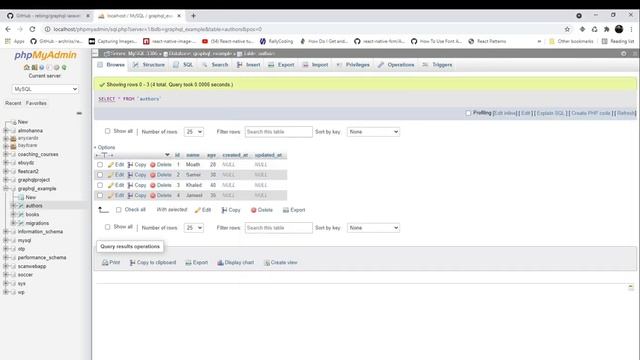Click the phpMyAdmin Home icon
The image size is (640, 360).
(x=27, y=67)
